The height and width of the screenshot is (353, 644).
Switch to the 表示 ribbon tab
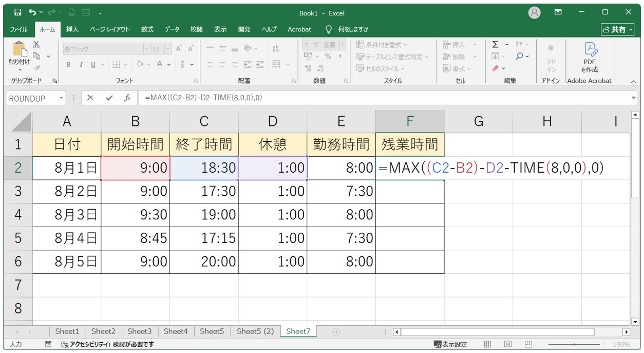tap(220, 29)
